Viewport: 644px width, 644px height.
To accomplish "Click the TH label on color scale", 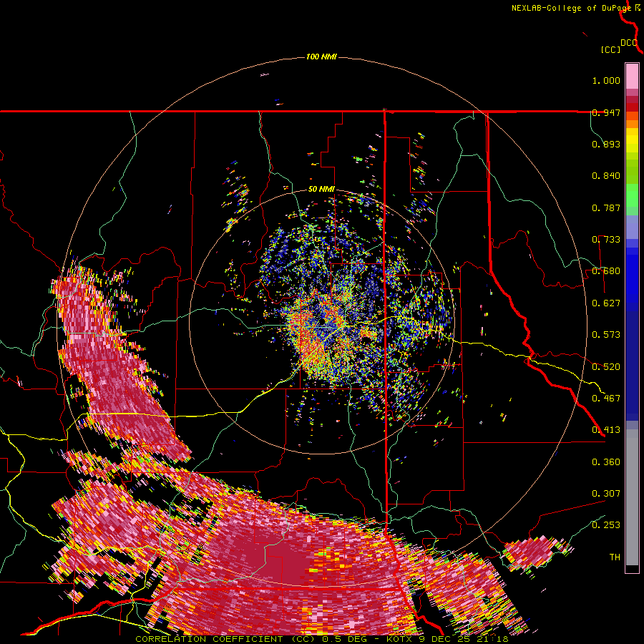I will coord(615,557).
